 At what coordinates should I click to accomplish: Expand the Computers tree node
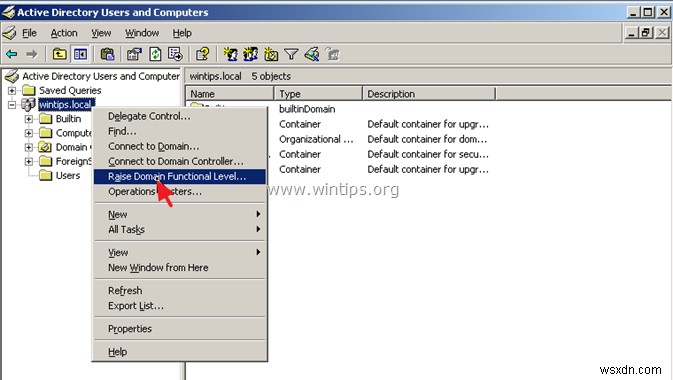click(29, 133)
